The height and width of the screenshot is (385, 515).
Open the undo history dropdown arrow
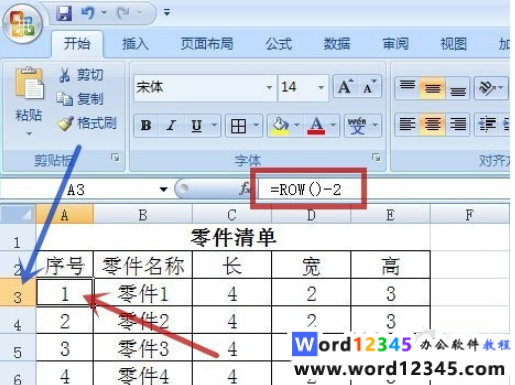pyautogui.click(x=104, y=13)
